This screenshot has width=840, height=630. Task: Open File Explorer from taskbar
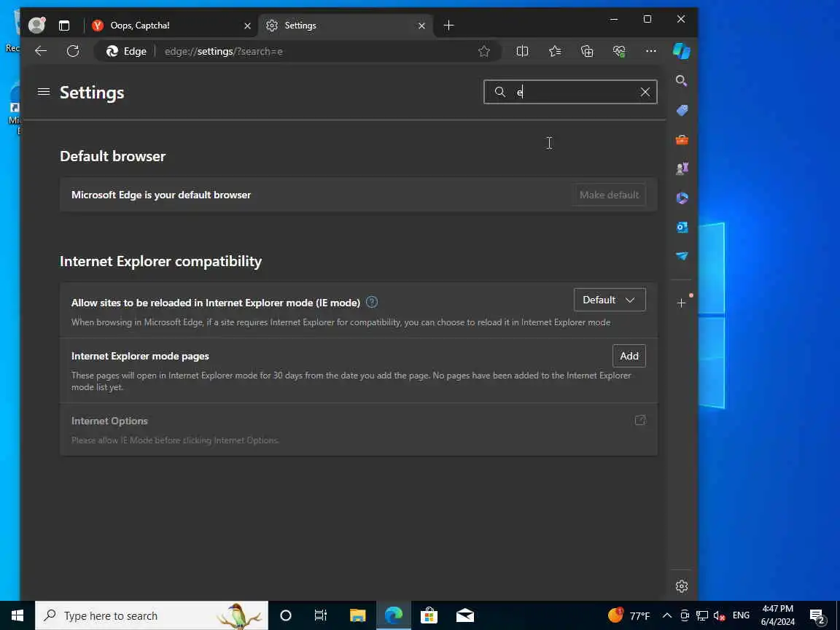point(357,615)
